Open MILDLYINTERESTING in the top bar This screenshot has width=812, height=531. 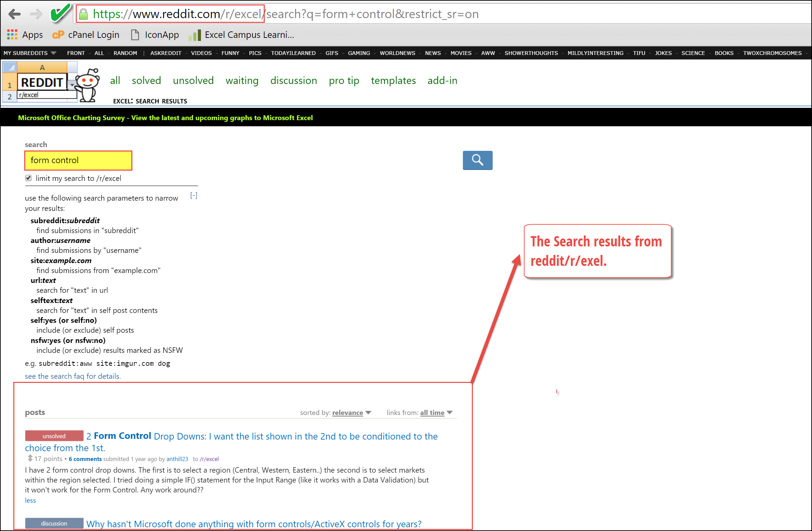click(x=595, y=53)
